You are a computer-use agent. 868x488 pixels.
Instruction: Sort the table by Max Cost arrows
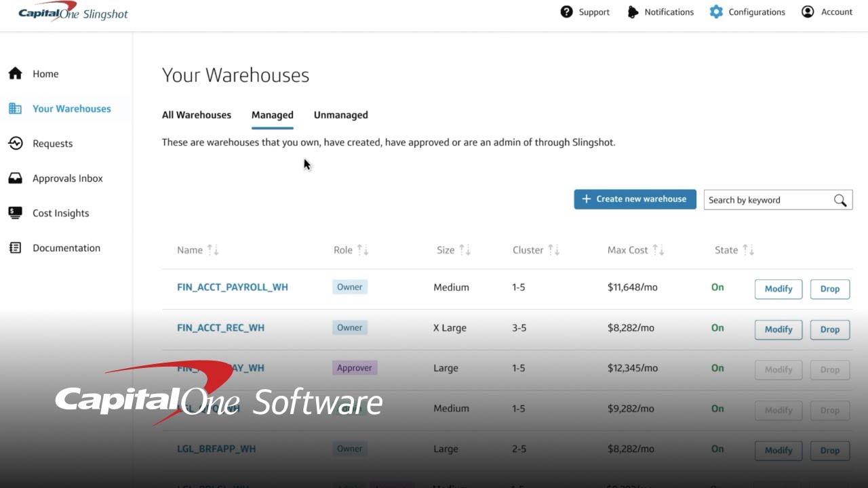[x=658, y=250]
